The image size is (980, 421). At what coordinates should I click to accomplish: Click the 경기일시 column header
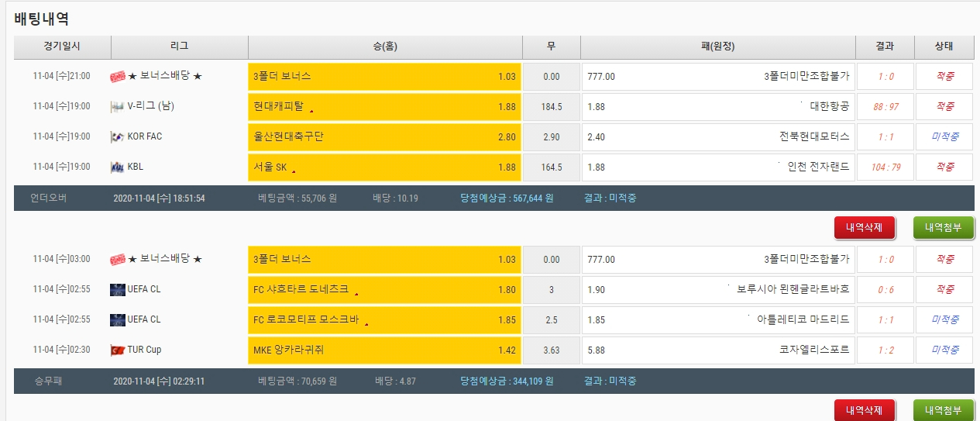tap(62, 47)
